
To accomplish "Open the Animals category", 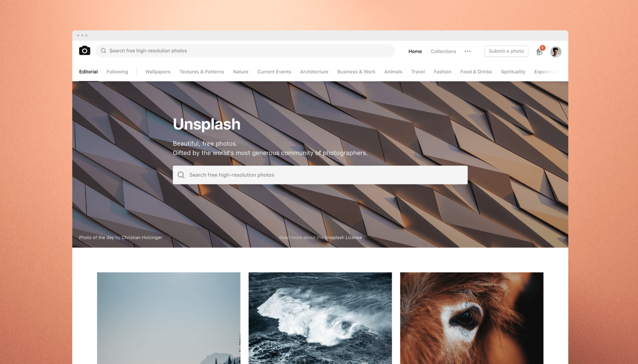I will click(x=393, y=72).
